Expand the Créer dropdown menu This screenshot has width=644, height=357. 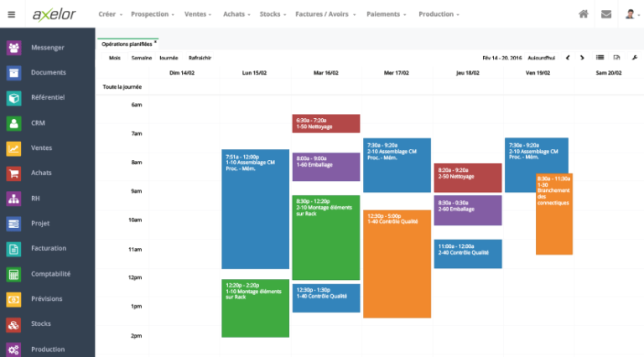click(x=110, y=14)
